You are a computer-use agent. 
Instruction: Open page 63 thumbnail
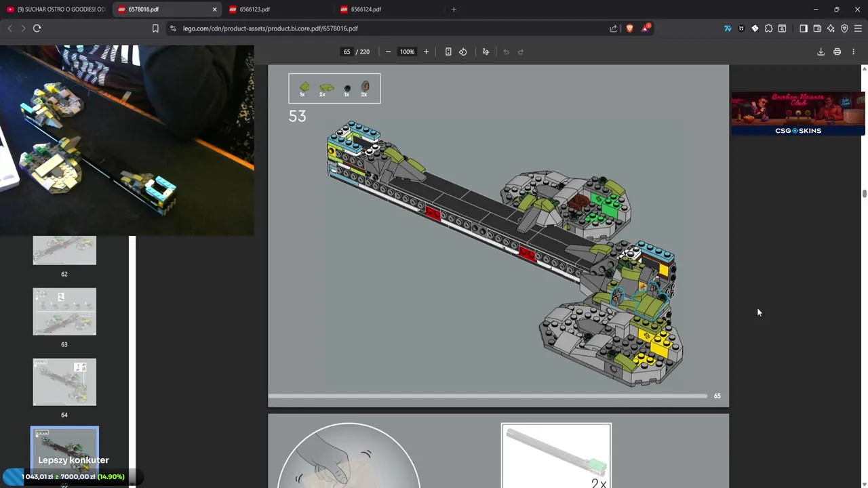(64, 312)
